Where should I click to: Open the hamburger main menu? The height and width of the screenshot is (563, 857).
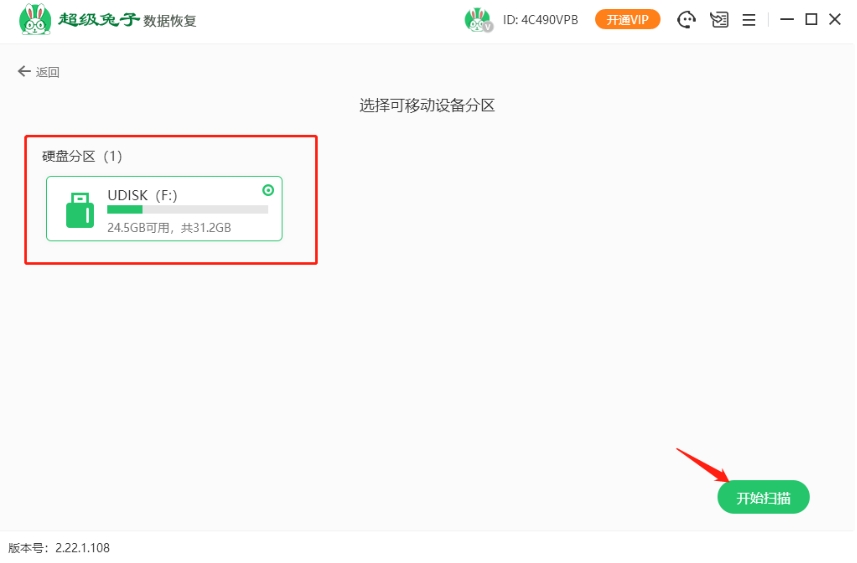pyautogui.click(x=748, y=20)
